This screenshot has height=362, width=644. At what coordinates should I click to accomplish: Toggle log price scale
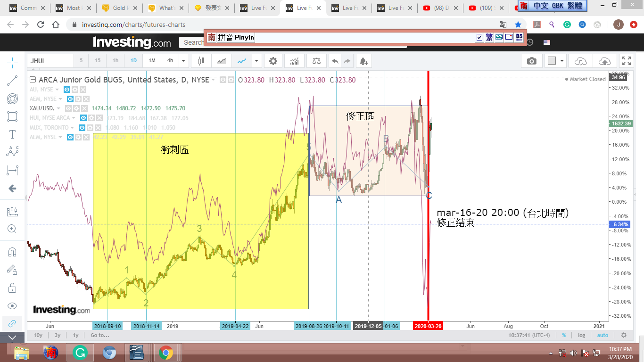click(x=582, y=335)
